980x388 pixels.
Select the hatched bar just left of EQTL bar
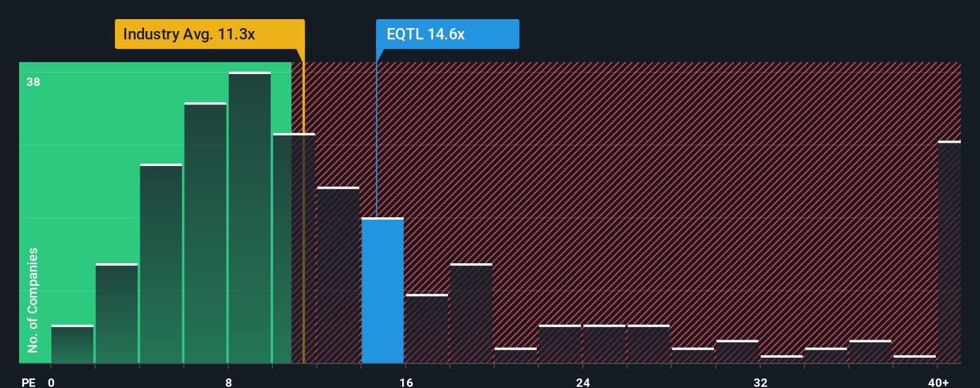pyautogui.click(x=338, y=275)
